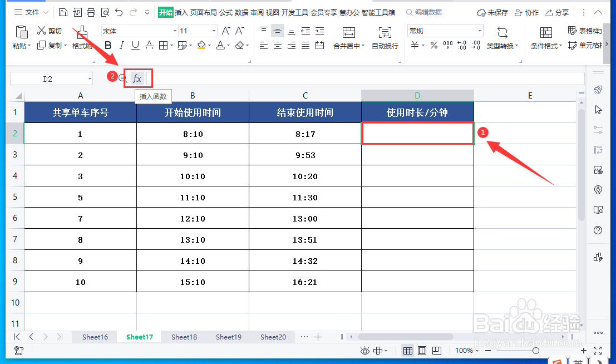Switch to page layout view icon

pos(422,351)
